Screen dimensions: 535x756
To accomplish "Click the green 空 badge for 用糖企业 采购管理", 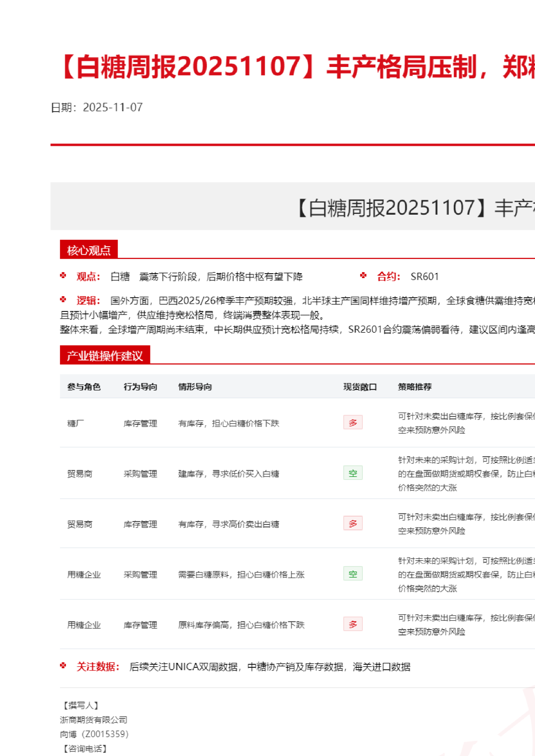I will click(x=353, y=574).
